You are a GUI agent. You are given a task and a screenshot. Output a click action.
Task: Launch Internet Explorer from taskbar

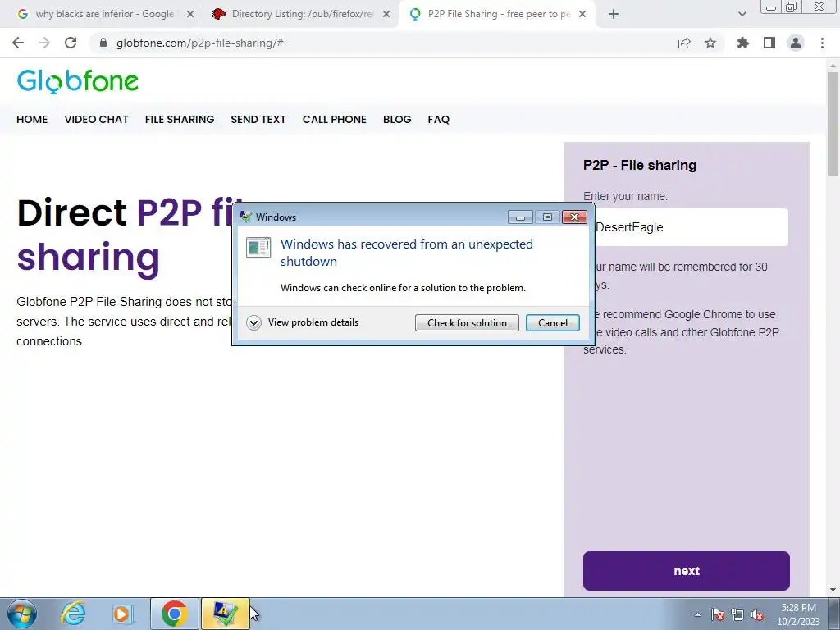[73, 614]
